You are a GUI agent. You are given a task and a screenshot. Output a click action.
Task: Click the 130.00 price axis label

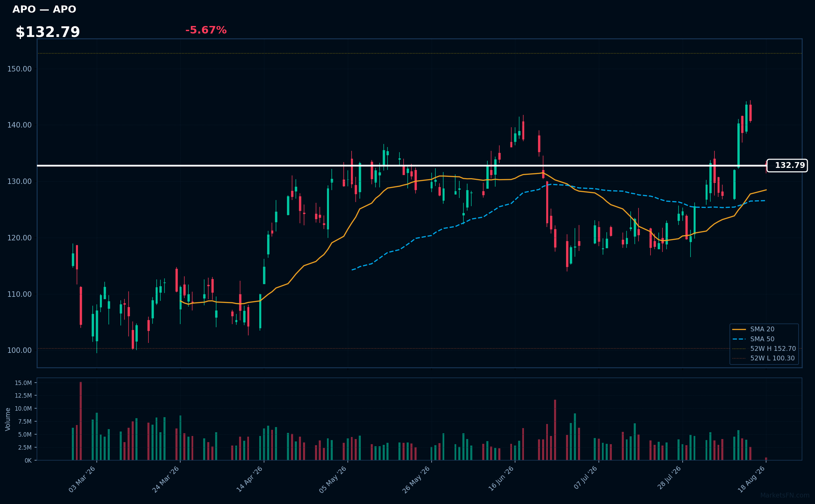coord(19,182)
